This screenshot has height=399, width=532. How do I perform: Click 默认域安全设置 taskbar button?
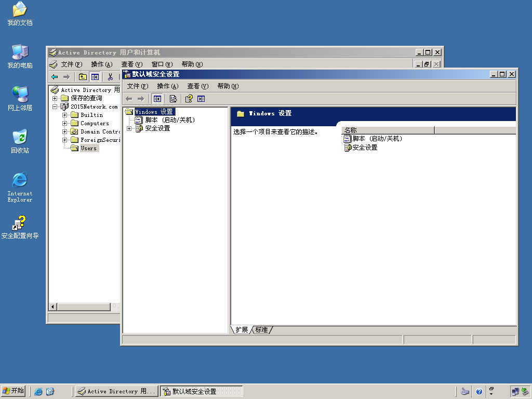click(202, 392)
